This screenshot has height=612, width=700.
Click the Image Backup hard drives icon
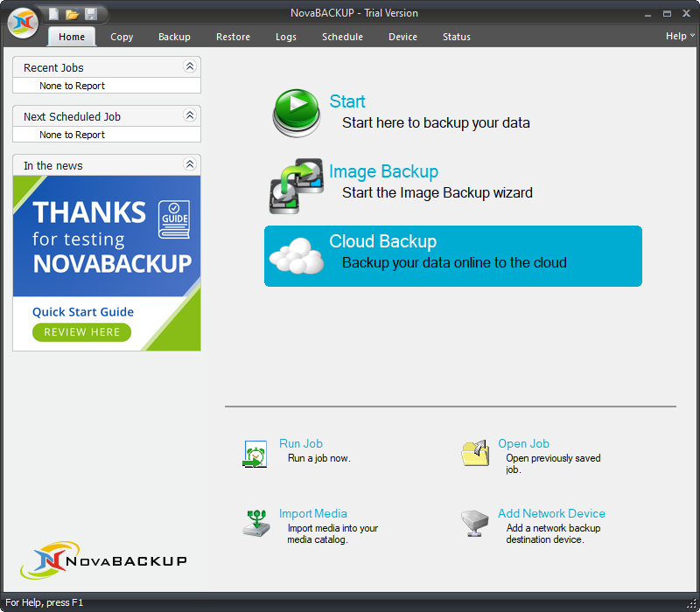tap(297, 186)
